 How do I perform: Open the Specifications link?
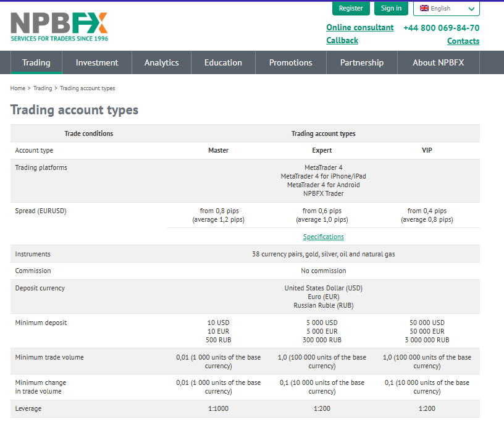324,237
